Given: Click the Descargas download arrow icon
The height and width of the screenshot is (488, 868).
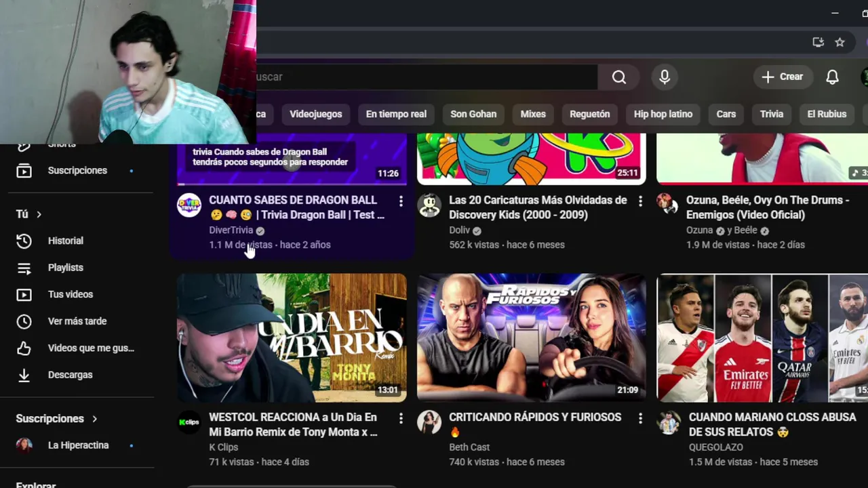Looking at the screenshot, I should [24, 375].
